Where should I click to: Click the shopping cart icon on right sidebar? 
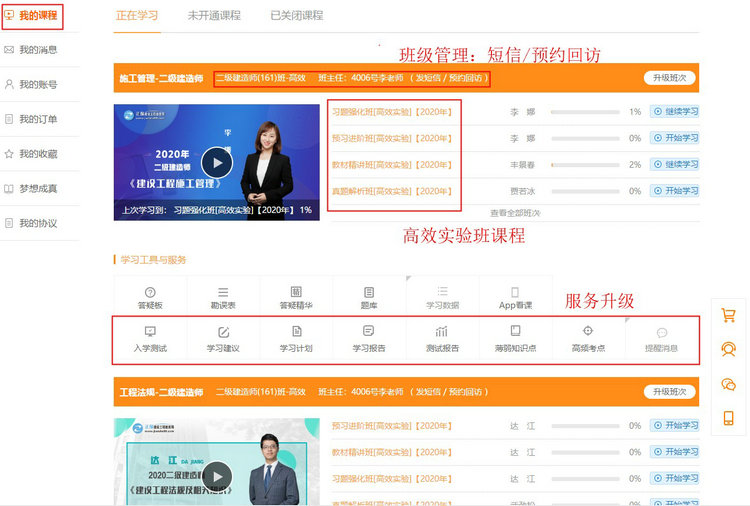pyautogui.click(x=728, y=315)
